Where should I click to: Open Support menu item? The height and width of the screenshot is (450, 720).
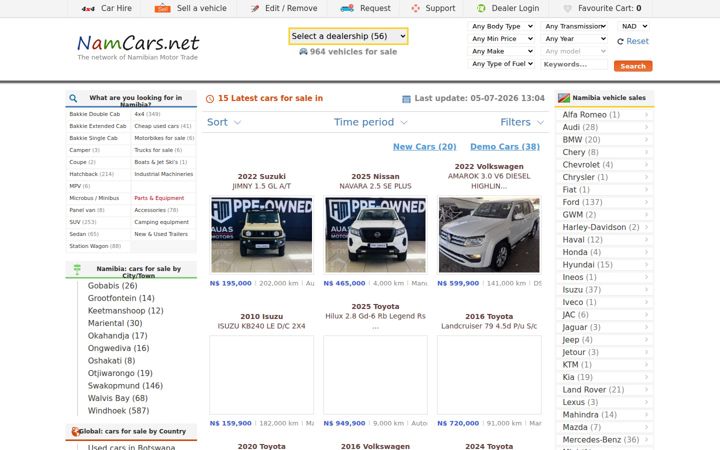coord(433,8)
